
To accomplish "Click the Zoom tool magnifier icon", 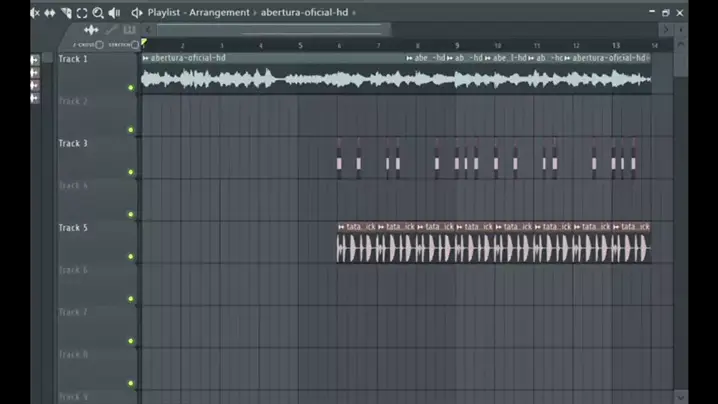I will [98, 13].
